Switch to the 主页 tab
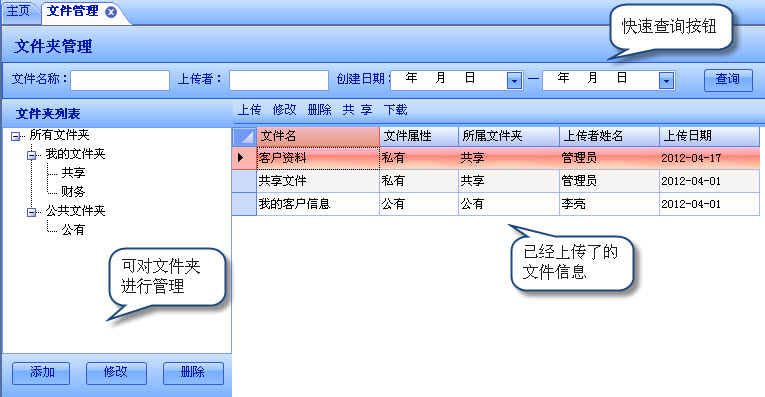The image size is (765, 397). [x=18, y=11]
